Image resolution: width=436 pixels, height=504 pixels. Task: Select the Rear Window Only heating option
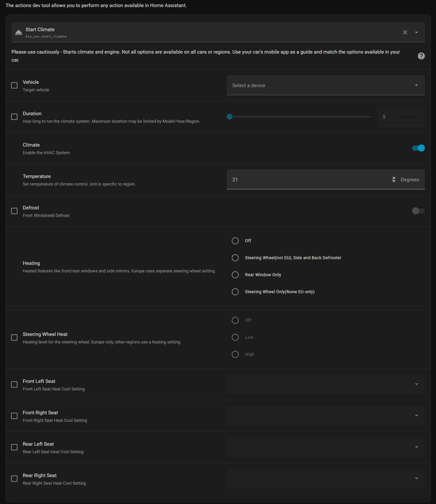click(235, 275)
